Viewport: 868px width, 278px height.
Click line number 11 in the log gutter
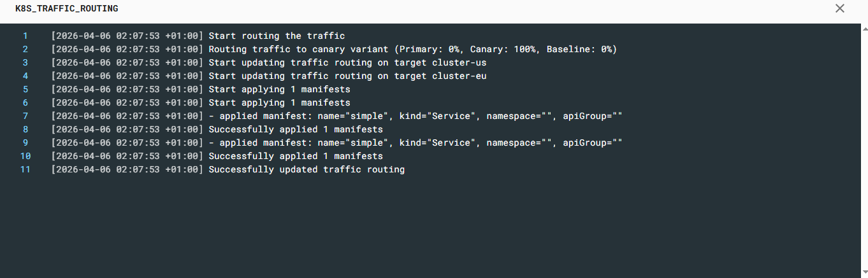pos(25,169)
